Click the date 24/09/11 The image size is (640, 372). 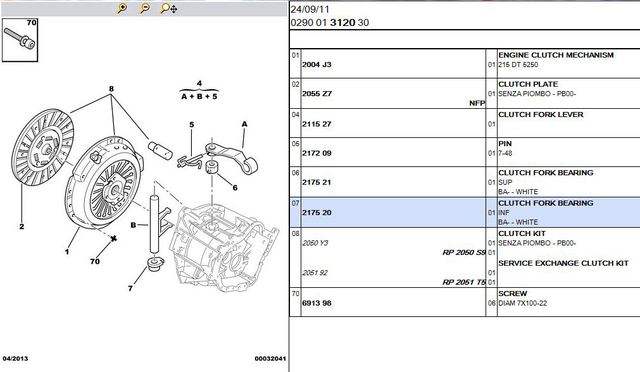[x=310, y=9]
